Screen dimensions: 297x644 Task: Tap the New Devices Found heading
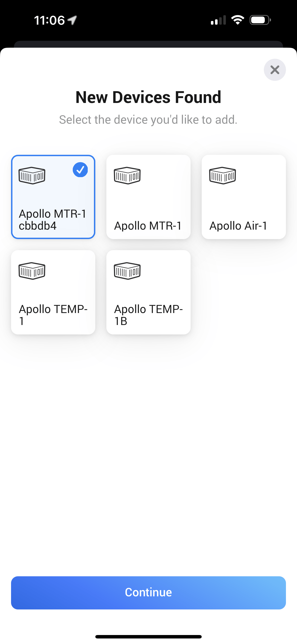pos(148,97)
